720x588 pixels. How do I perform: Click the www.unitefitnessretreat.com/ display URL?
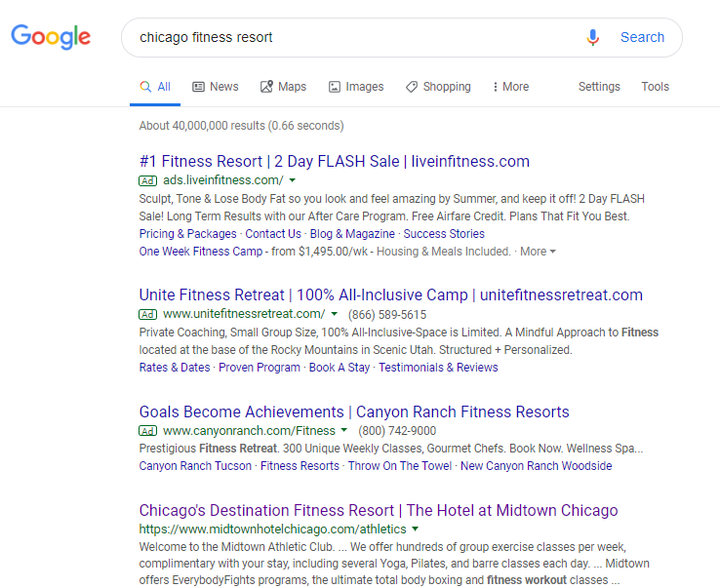click(x=244, y=314)
